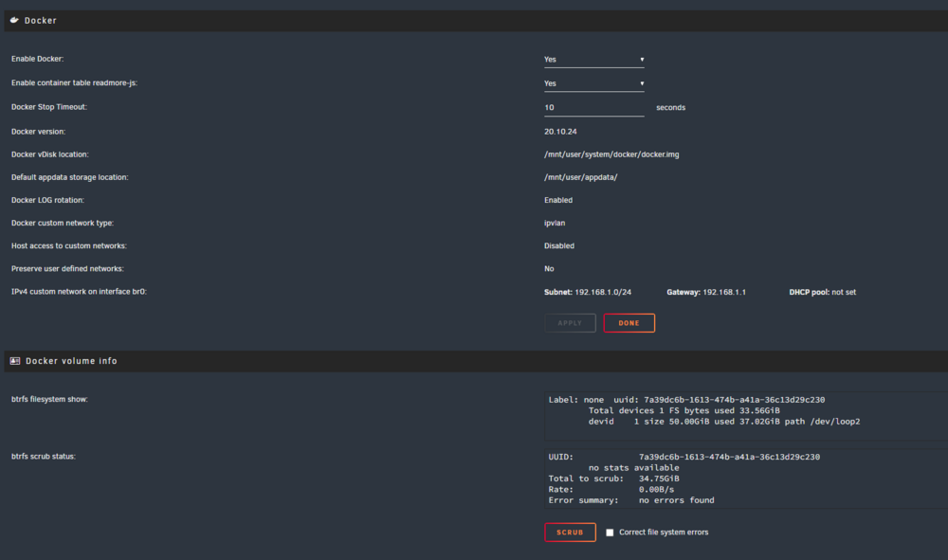Click the Subnet 192.168.1.0/24 text
The image size is (948, 560).
point(588,292)
